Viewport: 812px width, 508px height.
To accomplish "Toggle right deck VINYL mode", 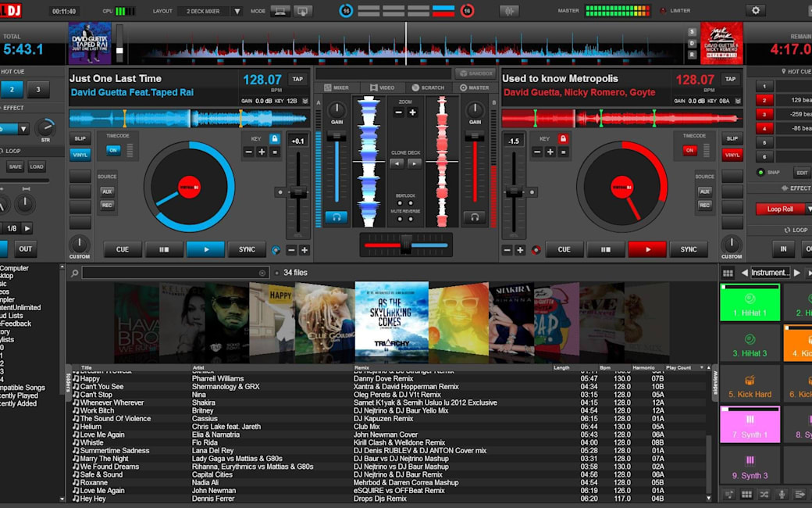I will (732, 155).
